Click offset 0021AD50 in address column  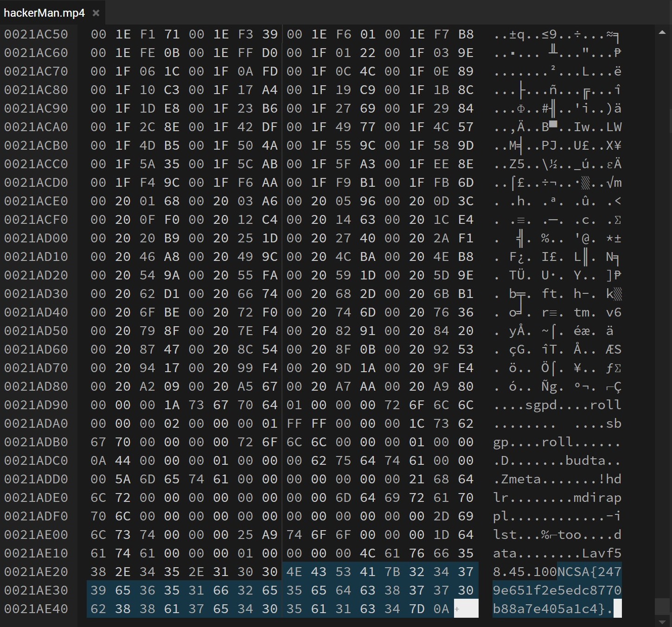(x=36, y=331)
